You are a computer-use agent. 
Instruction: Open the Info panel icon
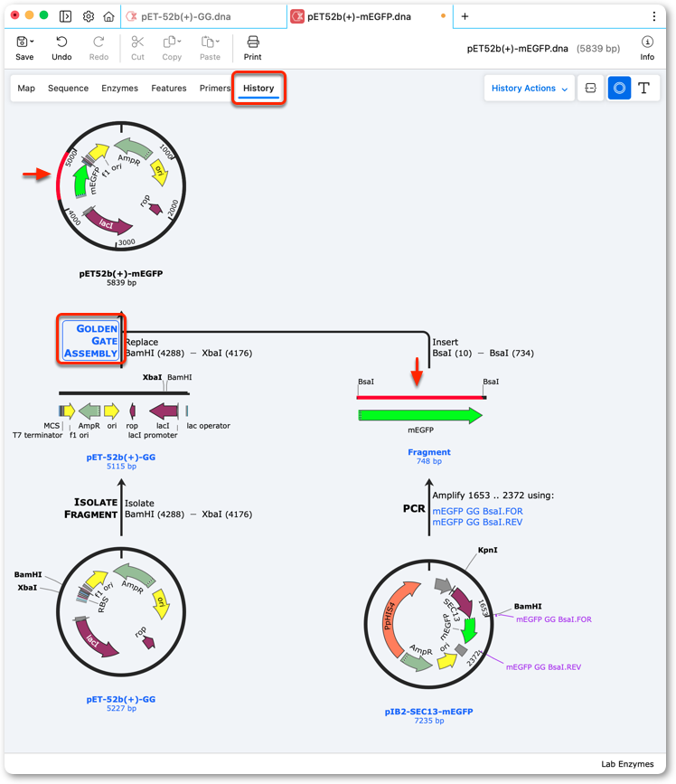point(647,42)
